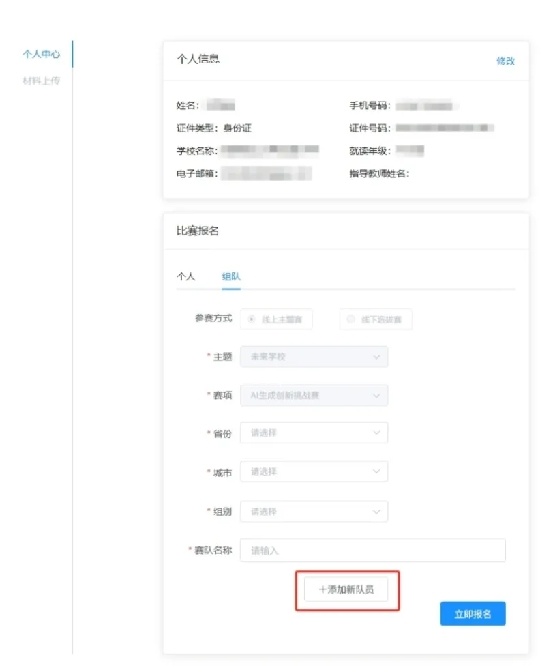Submit with the blue 立即报名 button

(473, 614)
